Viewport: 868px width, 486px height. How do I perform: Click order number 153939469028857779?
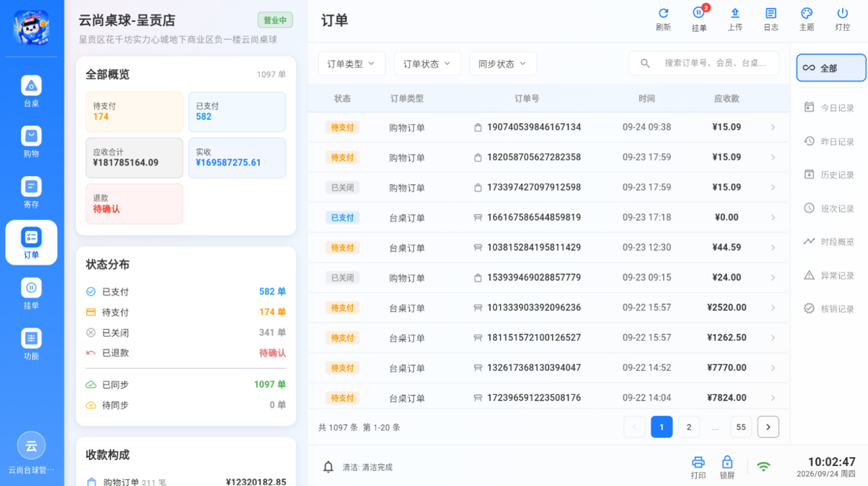click(x=534, y=277)
